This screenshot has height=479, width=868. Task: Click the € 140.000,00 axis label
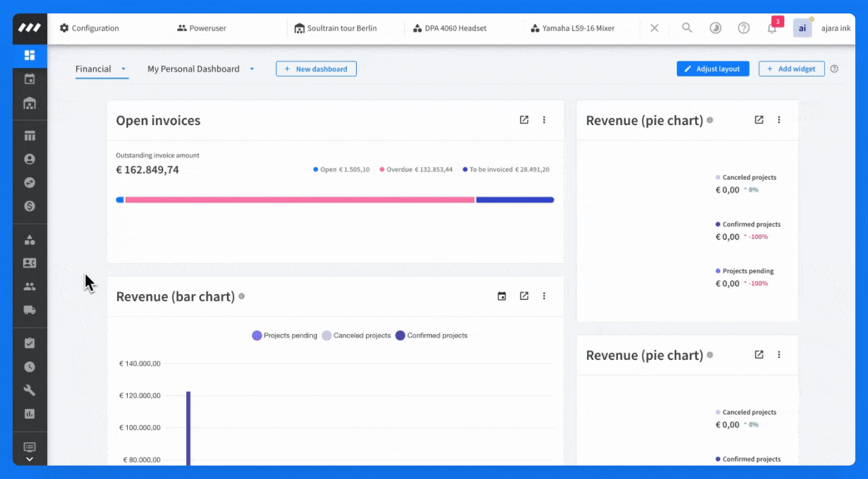(140, 363)
